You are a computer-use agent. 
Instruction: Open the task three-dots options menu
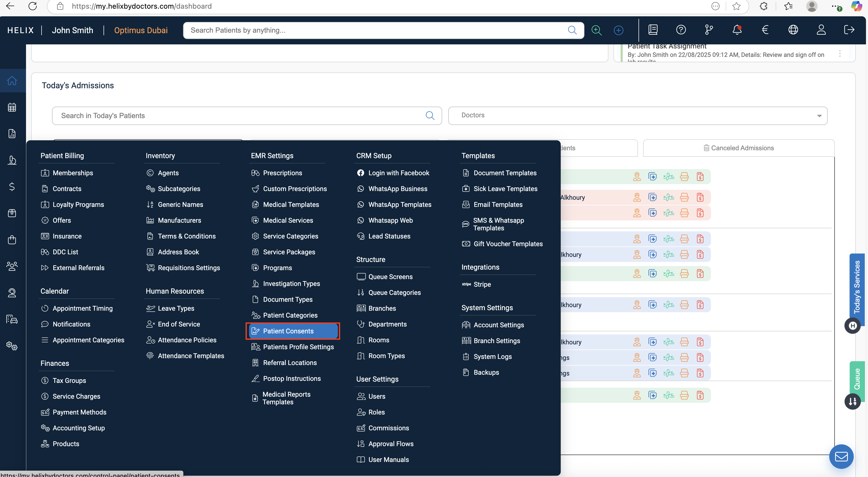(840, 54)
